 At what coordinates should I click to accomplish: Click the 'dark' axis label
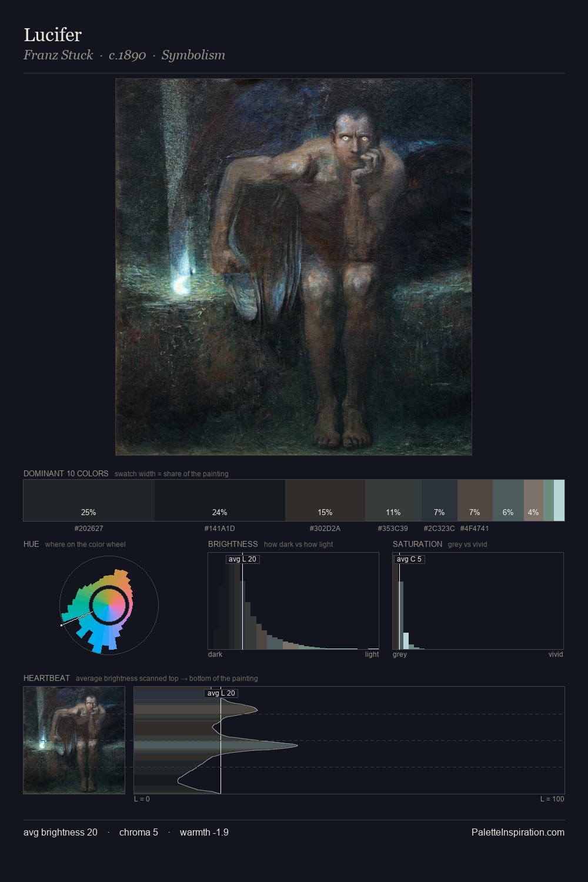pyautogui.click(x=215, y=654)
